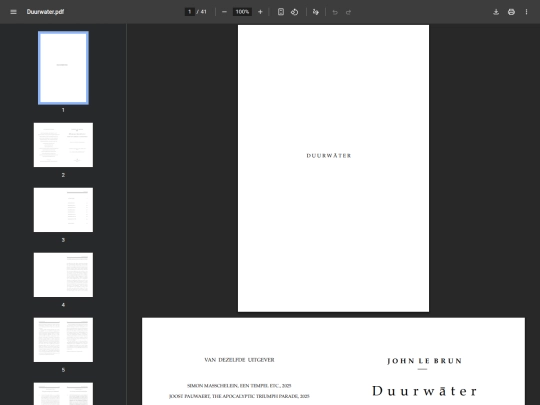Click the zoom out minus icon
Image resolution: width=540 pixels, height=405 pixels.
tap(224, 12)
